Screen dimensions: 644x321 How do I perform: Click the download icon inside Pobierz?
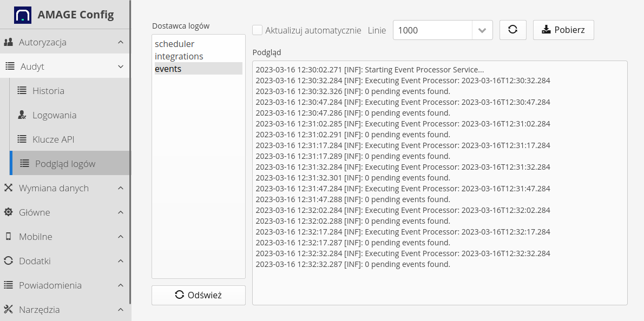[547, 30]
